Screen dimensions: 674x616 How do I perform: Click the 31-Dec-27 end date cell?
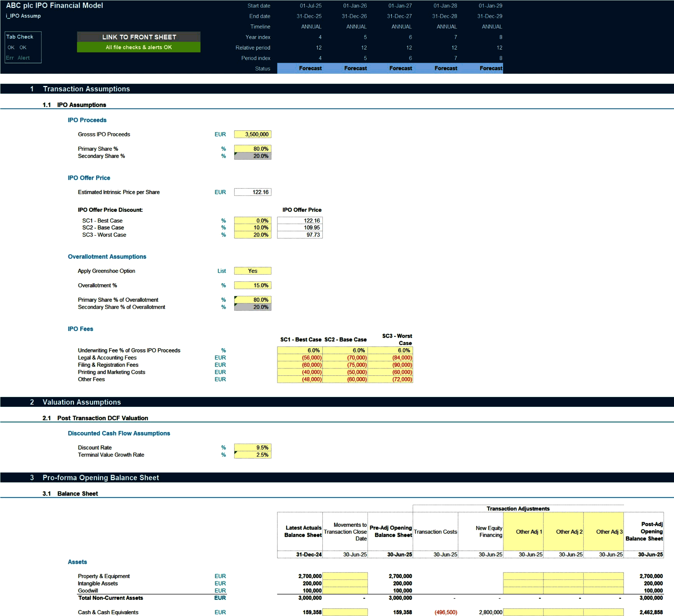click(399, 16)
